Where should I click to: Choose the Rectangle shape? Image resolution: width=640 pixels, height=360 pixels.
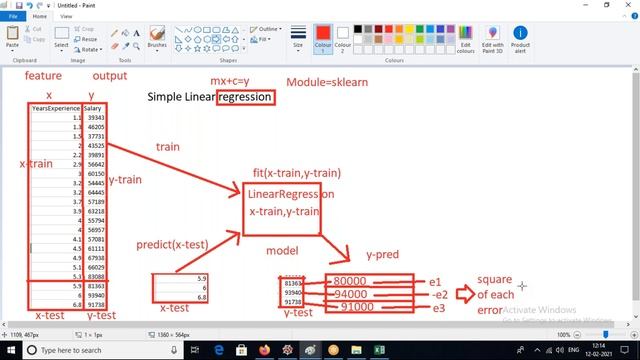pos(207,30)
